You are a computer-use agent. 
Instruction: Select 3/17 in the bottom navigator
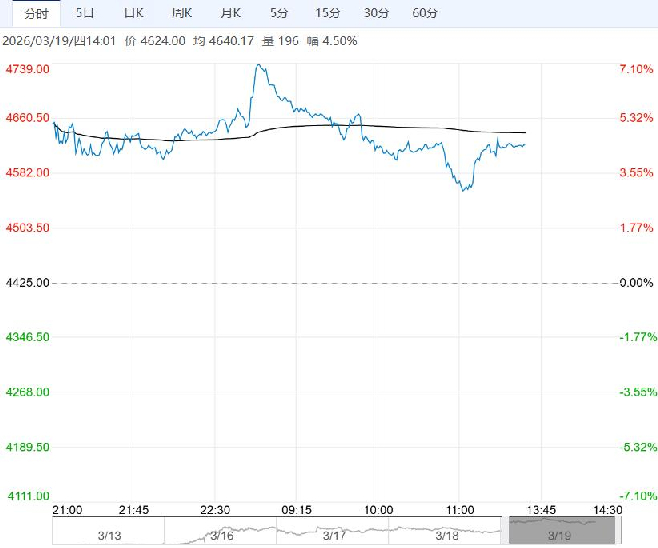[x=335, y=535]
